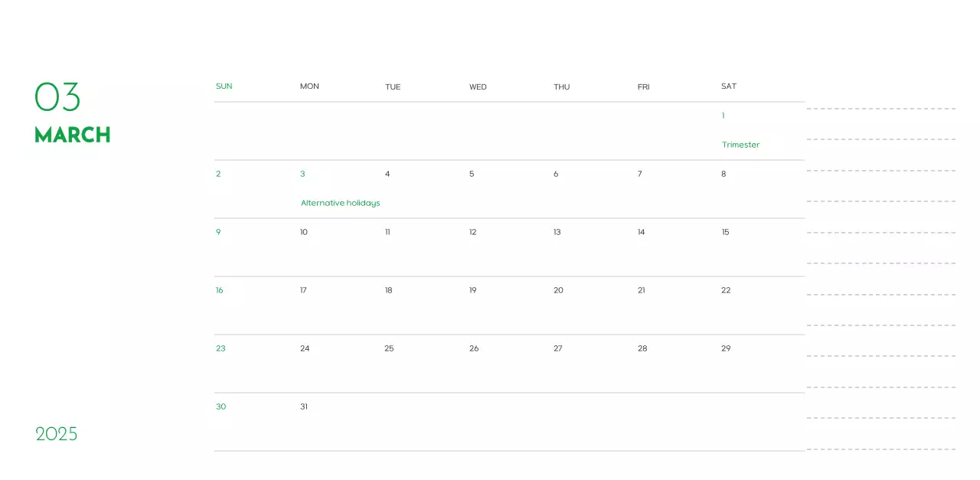Select the SUN column header
The image size is (980, 480).
224,87
